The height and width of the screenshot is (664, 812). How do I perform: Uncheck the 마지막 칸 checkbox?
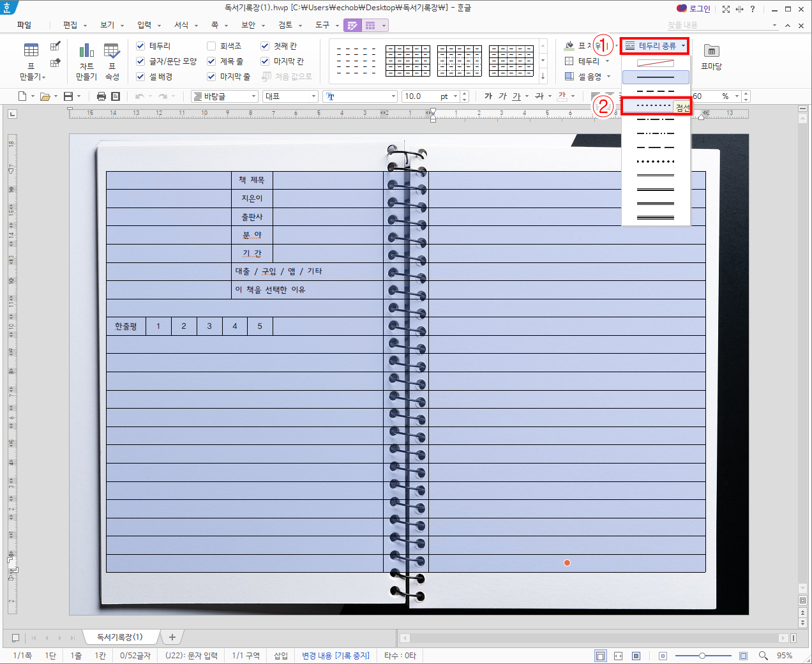[265, 61]
